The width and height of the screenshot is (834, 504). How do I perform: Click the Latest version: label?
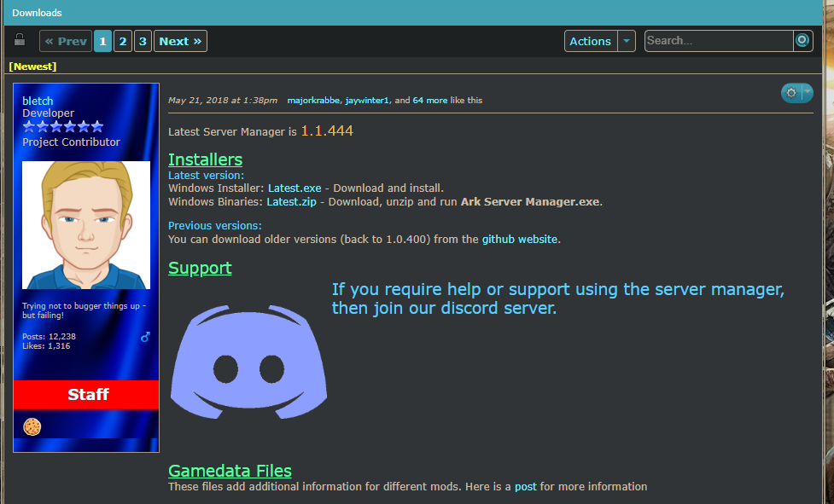(x=206, y=176)
